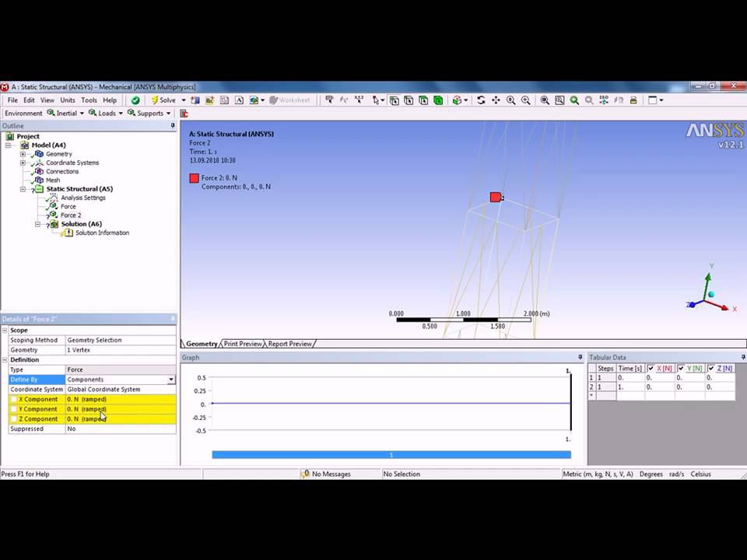
Task: Choose the Vertex selection filter icon
Action: tap(394, 100)
